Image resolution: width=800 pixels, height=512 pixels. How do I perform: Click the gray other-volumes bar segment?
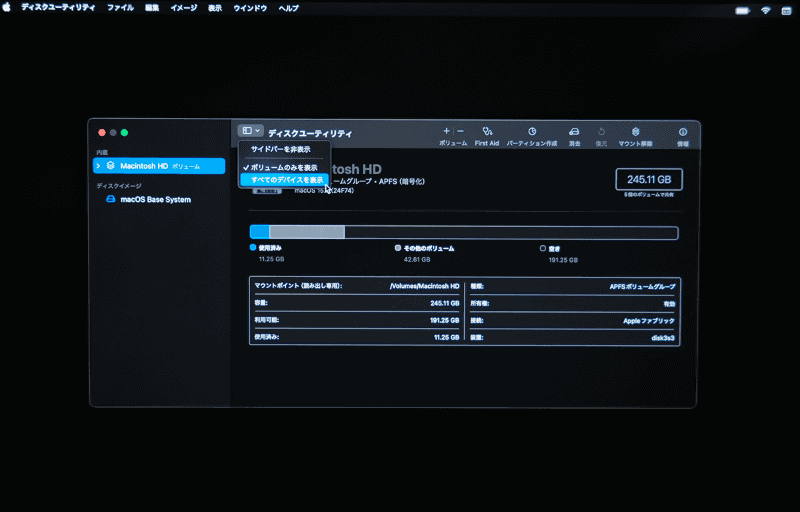click(307, 233)
